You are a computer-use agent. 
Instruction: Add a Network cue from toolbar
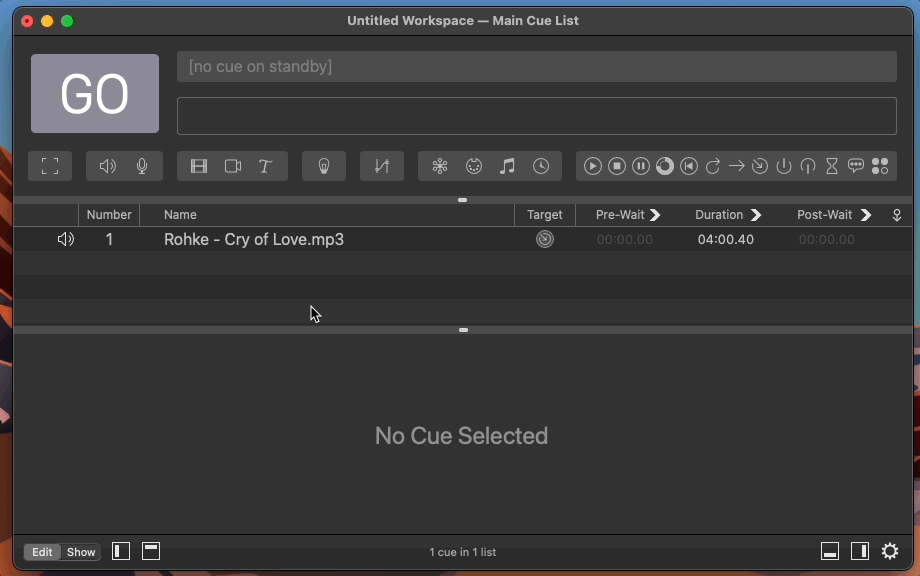(x=440, y=166)
